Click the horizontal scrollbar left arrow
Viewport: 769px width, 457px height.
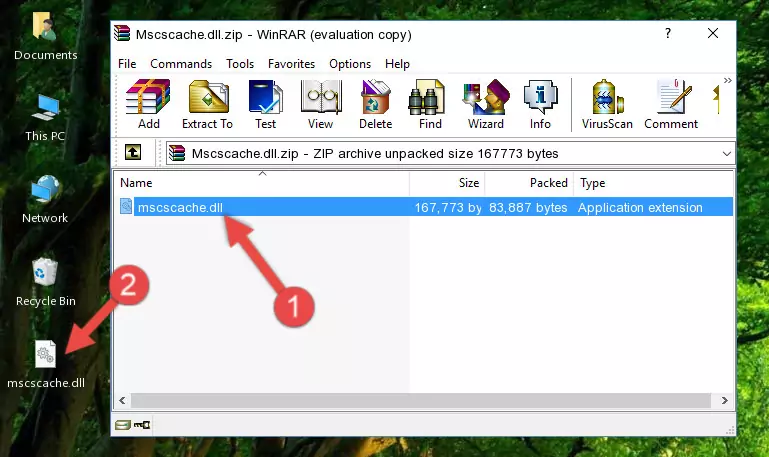tap(122, 401)
